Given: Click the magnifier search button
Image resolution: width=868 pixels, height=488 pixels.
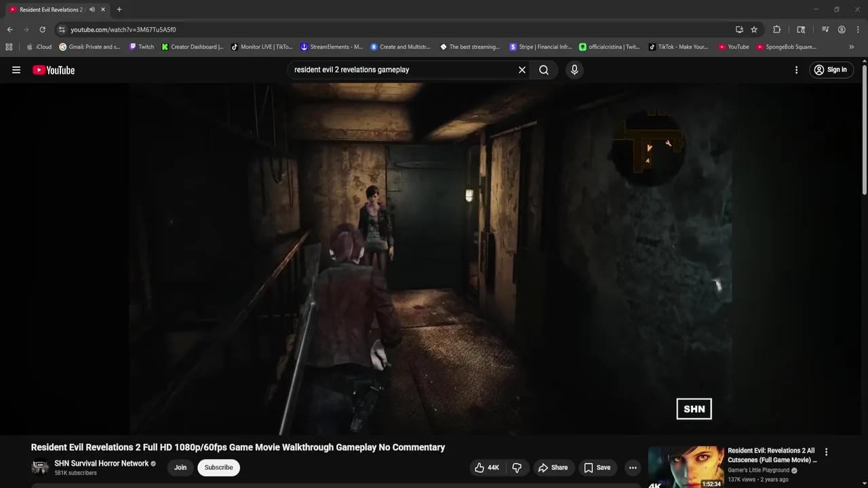Looking at the screenshot, I should click(x=544, y=70).
